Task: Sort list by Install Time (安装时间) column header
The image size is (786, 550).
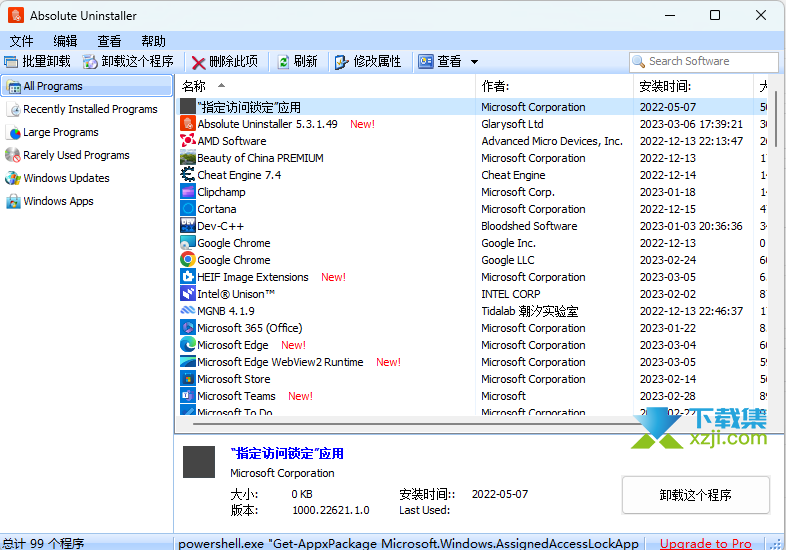Action: click(693, 86)
